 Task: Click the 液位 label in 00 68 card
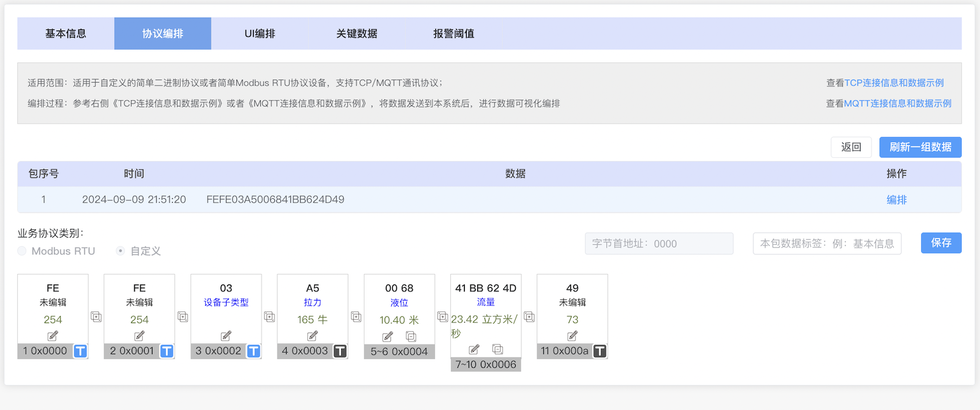pos(399,303)
